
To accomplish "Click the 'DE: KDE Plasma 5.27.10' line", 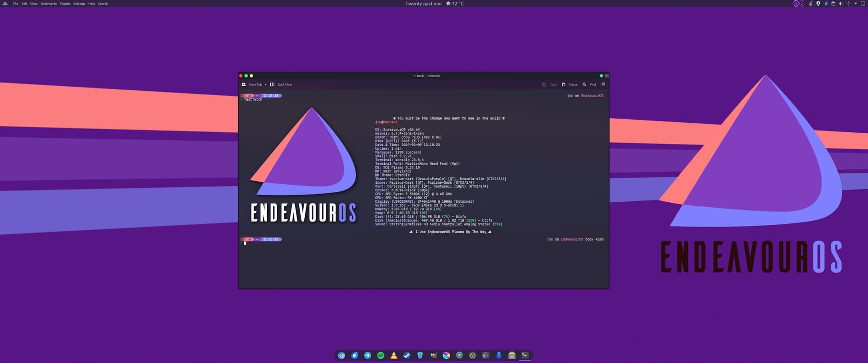I will pos(397,168).
